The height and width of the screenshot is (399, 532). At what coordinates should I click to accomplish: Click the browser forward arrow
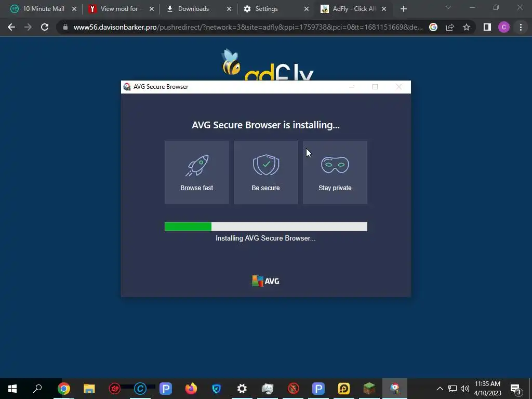pos(28,27)
